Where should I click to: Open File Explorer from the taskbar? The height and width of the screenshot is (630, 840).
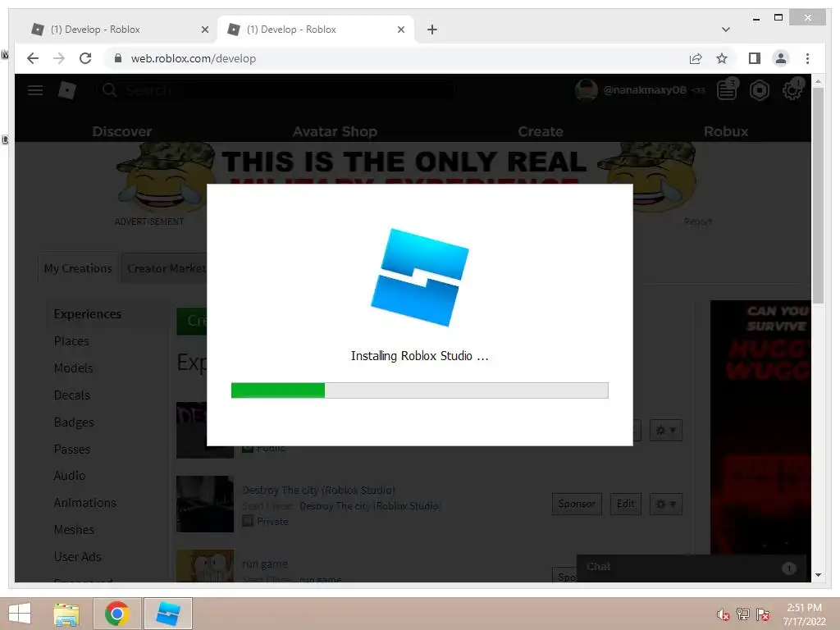[x=66, y=614]
